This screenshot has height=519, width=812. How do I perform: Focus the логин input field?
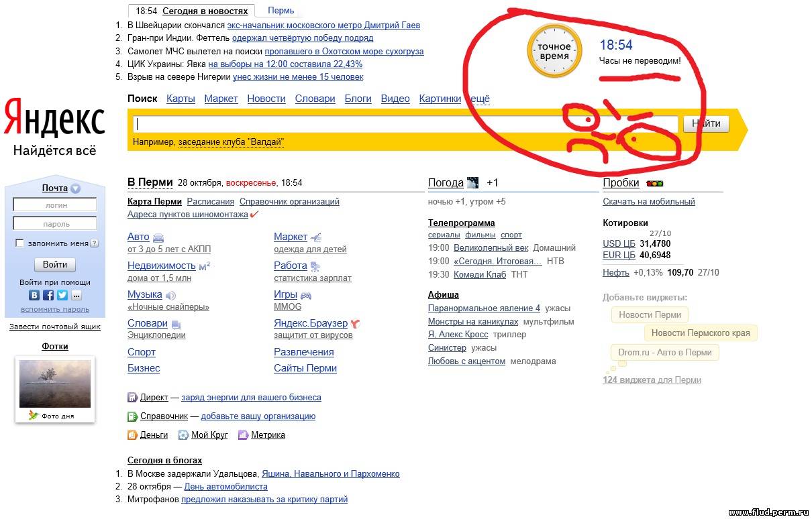click(55, 205)
